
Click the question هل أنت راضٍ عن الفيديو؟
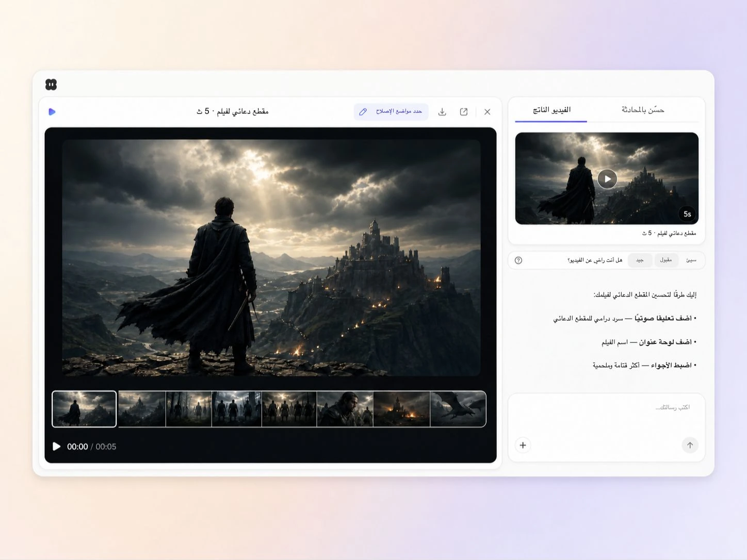pos(595,260)
